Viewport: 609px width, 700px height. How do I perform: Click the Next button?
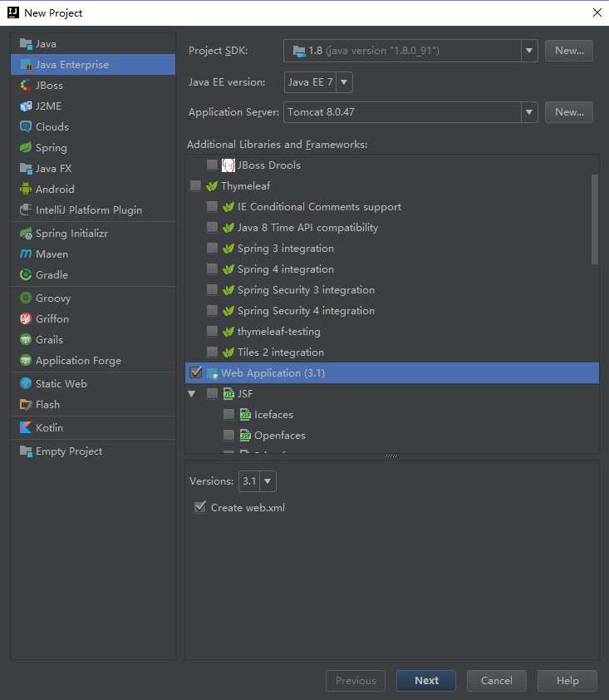426,680
